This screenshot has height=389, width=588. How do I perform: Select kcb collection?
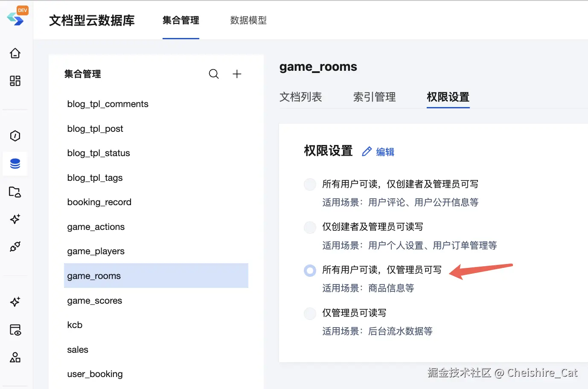coord(156,325)
